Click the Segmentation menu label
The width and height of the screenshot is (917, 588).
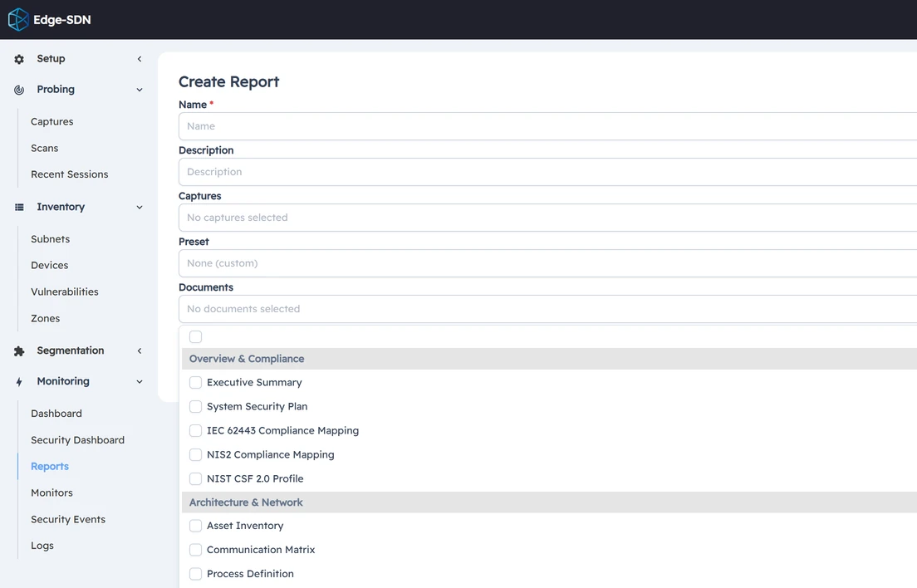pos(70,350)
